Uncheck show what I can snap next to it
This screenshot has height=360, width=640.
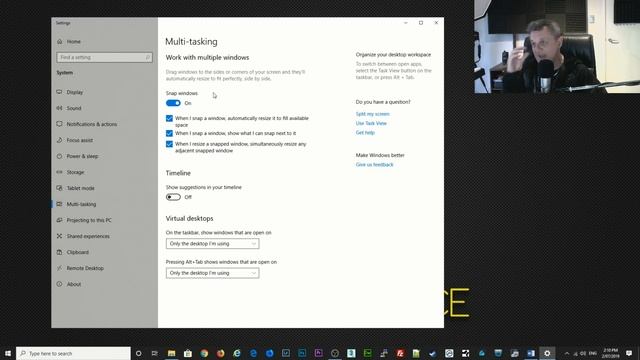click(169, 133)
